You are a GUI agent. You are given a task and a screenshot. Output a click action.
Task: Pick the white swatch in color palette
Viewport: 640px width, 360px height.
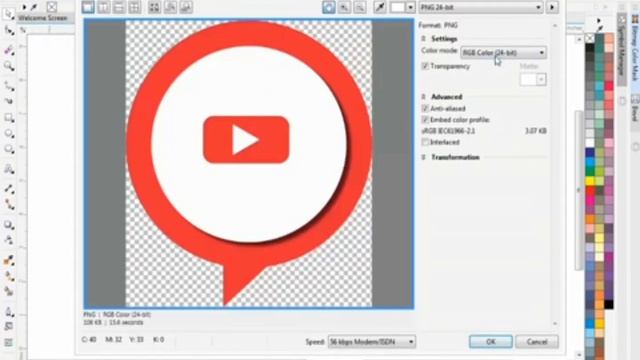[590, 142]
